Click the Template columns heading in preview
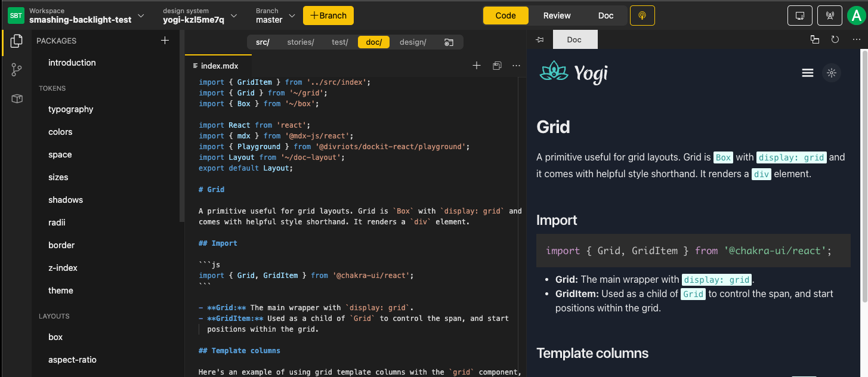Image resolution: width=868 pixels, height=377 pixels. coord(592,353)
